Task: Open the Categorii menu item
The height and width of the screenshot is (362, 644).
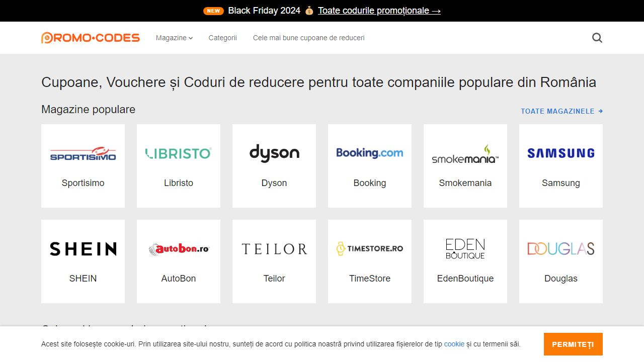Action: tap(222, 38)
